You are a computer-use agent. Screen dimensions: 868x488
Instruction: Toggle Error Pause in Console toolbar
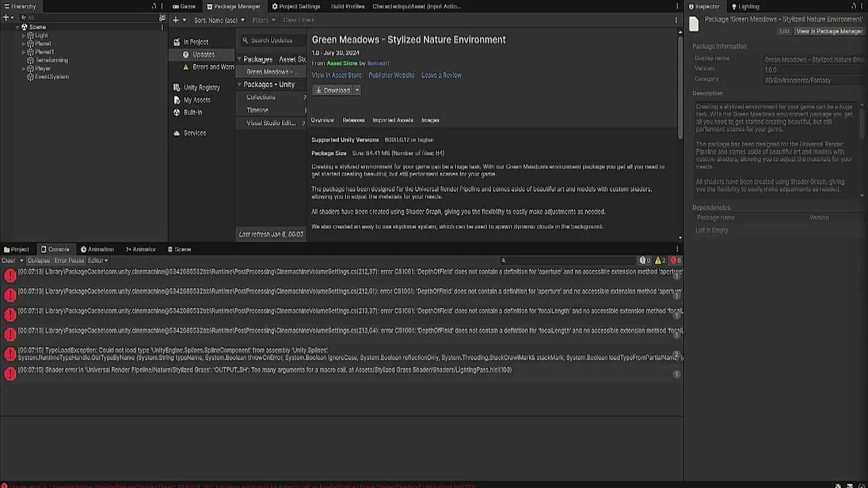click(x=69, y=260)
